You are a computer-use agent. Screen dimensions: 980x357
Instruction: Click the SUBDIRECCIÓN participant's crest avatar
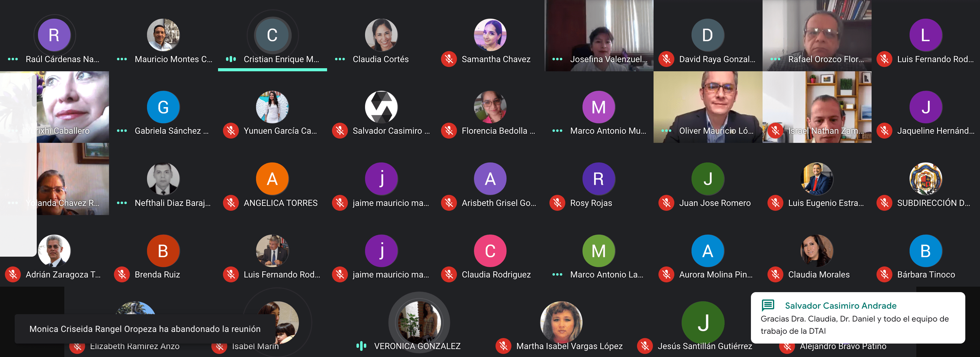(925, 179)
